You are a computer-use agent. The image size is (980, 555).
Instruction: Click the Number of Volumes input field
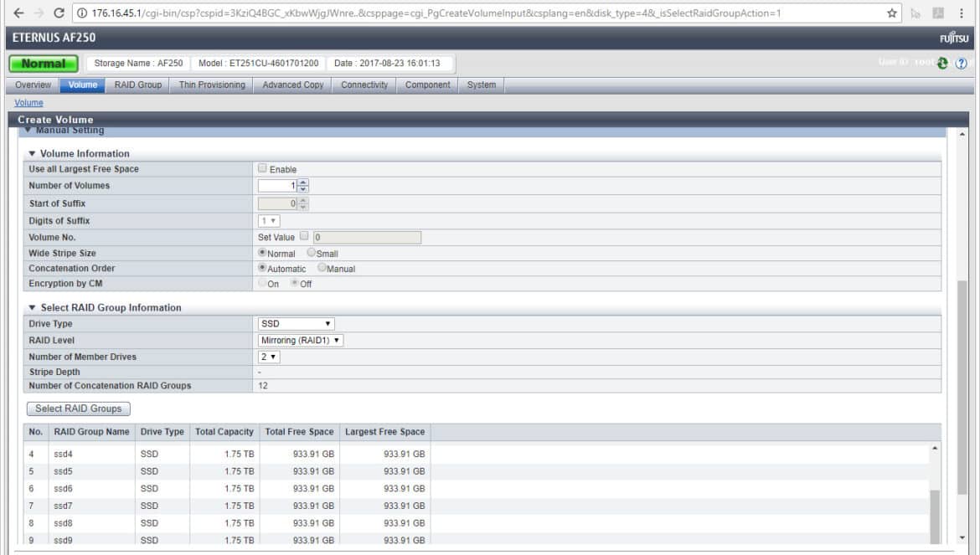[x=277, y=186]
